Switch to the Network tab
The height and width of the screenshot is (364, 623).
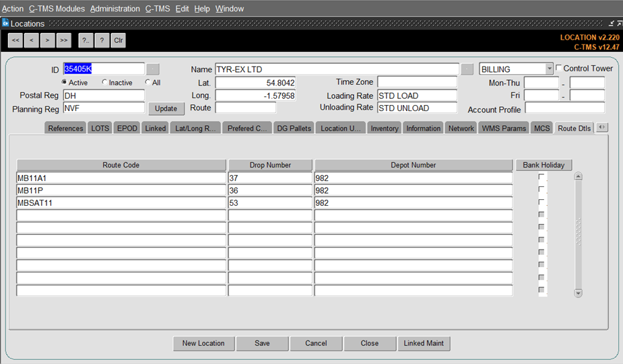pyautogui.click(x=461, y=129)
